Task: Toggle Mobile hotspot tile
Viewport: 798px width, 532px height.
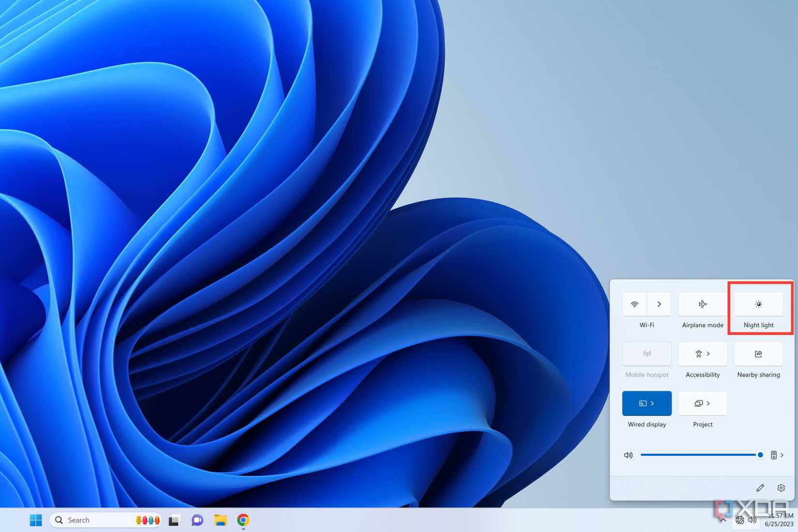Action: 647,354
